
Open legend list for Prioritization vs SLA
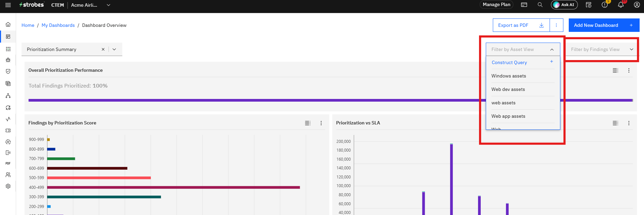[x=615, y=123]
